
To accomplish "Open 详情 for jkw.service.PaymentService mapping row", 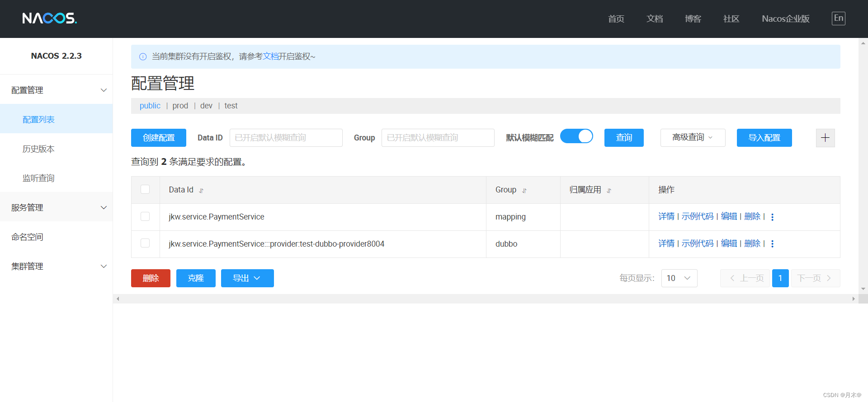I will [x=666, y=216].
